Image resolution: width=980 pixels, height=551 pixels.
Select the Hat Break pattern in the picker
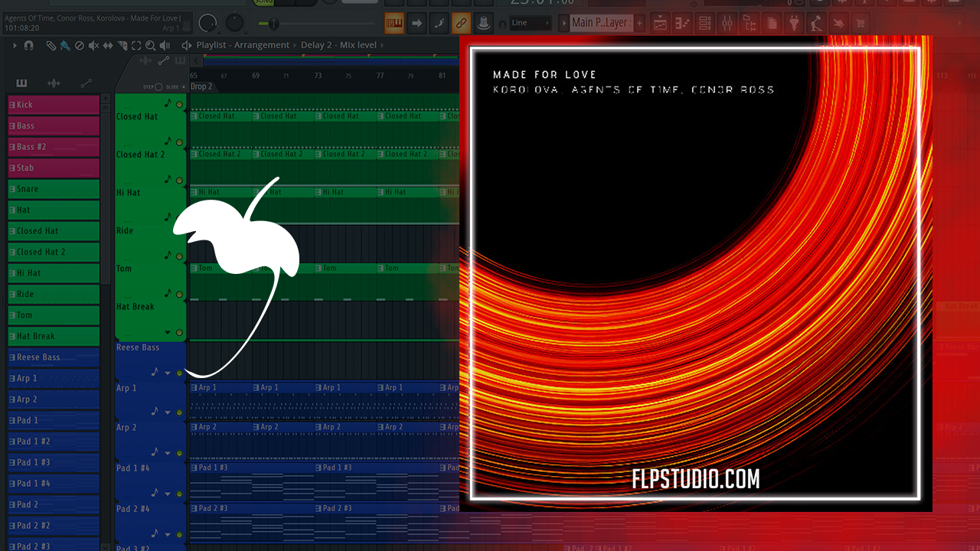tap(53, 336)
